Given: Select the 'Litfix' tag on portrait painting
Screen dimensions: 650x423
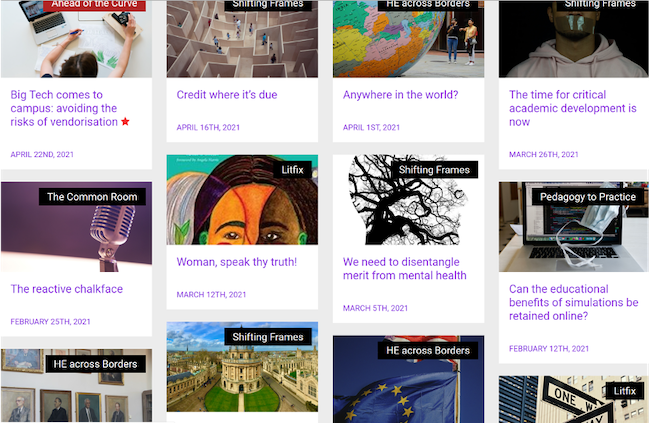Looking at the screenshot, I should pos(293,170).
